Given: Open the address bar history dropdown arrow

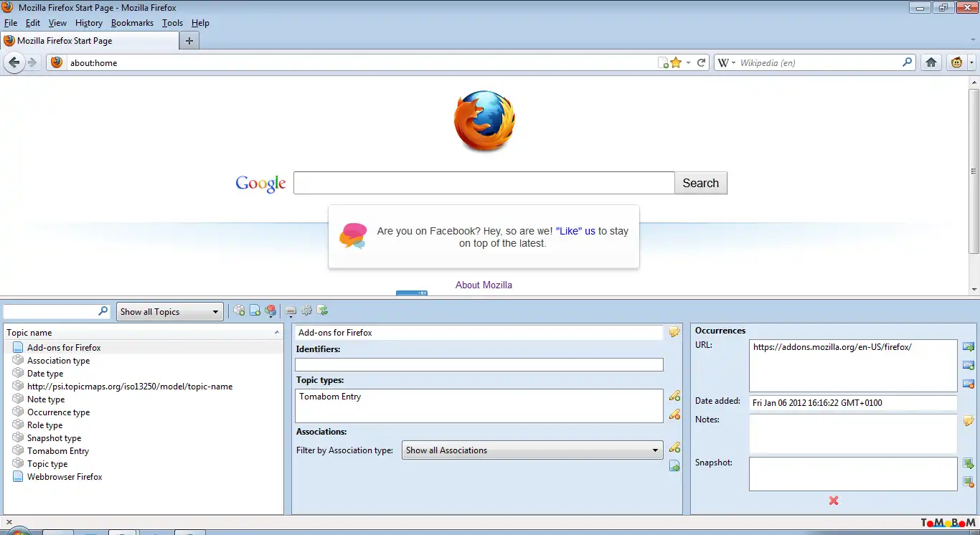Looking at the screenshot, I should (x=688, y=62).
